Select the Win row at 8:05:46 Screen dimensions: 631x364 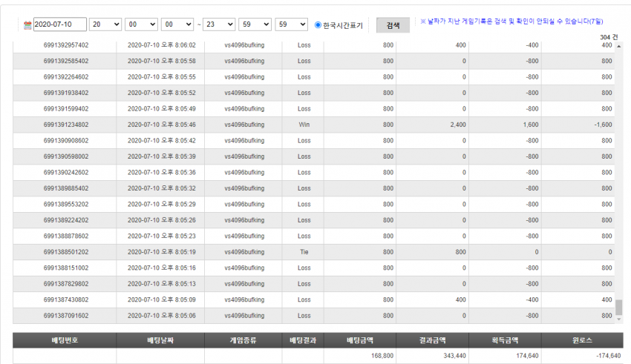coord(314,125)
